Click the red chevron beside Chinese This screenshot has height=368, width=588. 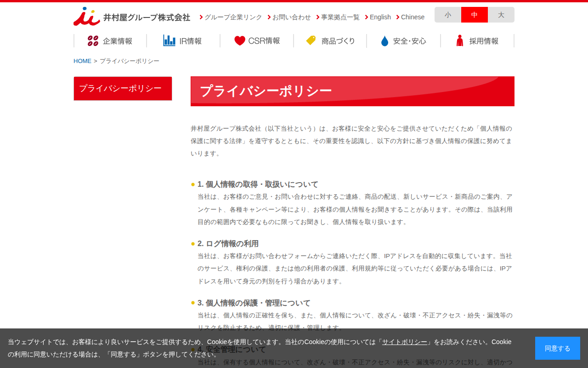point(398,17)
